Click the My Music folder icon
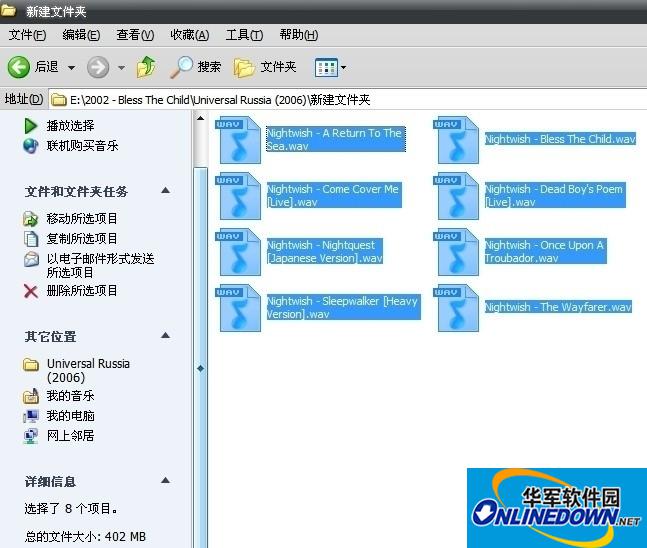Viewport: 647px width, 548px height. (x=31, y=396)
